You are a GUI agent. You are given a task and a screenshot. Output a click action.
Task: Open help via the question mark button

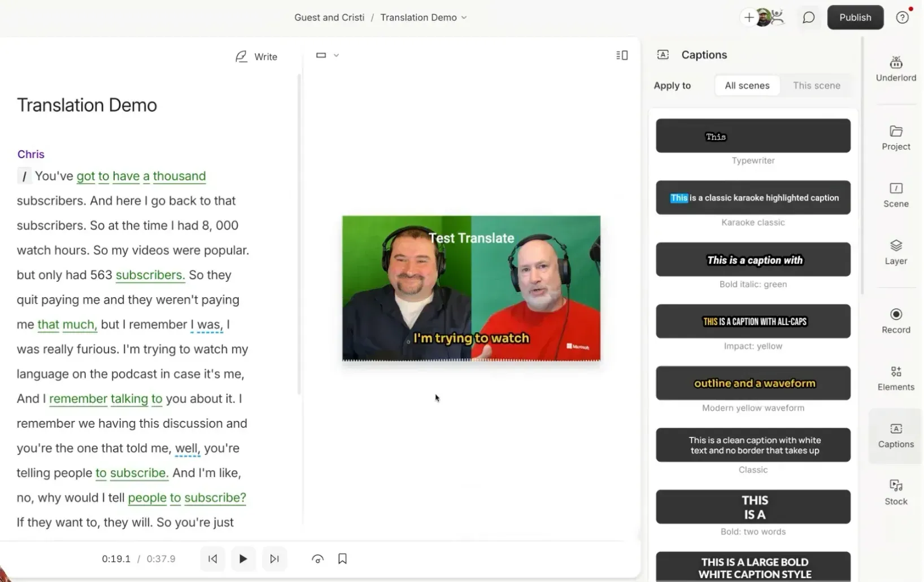[902, 18]
